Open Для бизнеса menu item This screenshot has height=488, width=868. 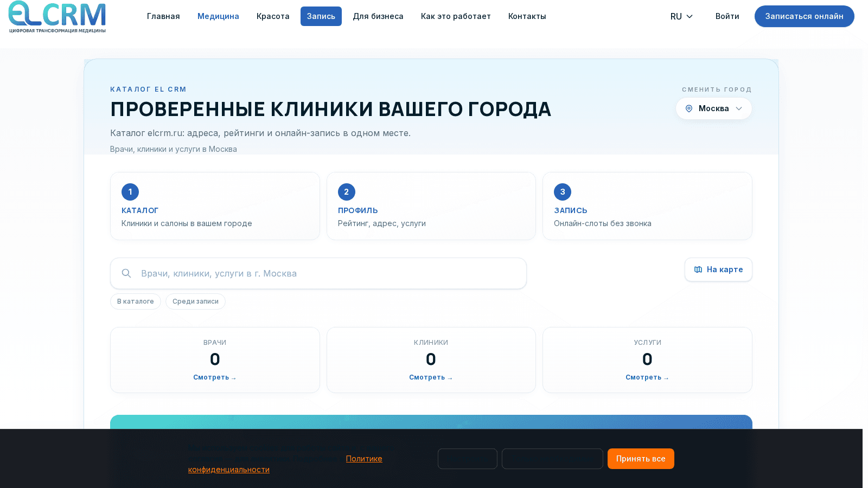[378, 16]
